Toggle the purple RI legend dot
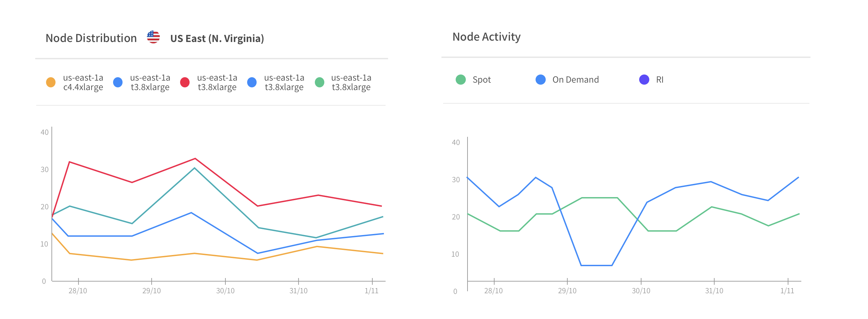This screenshot has width=868, height=319. click(x=644, y=80)
